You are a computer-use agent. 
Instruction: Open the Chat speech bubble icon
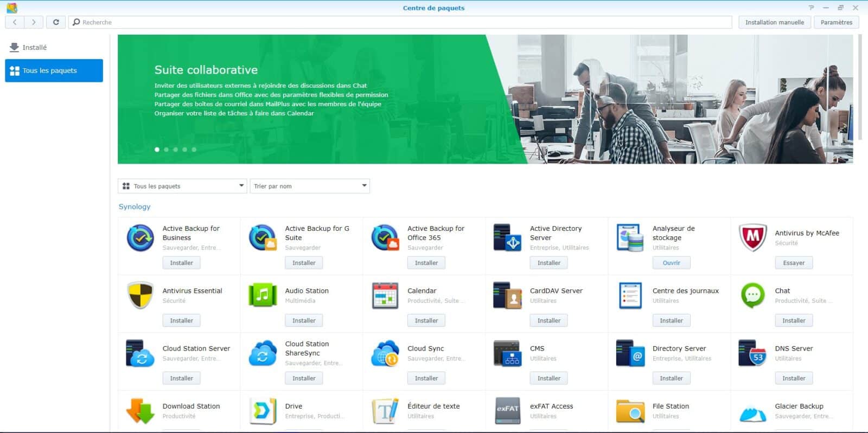(x=752, y=295)
